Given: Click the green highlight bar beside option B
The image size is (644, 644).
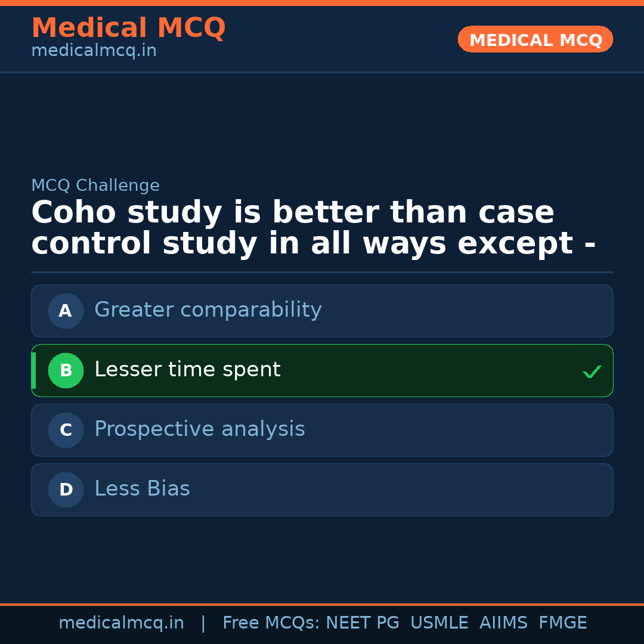Looking at the screenshot, I should (x=33, y=370).
